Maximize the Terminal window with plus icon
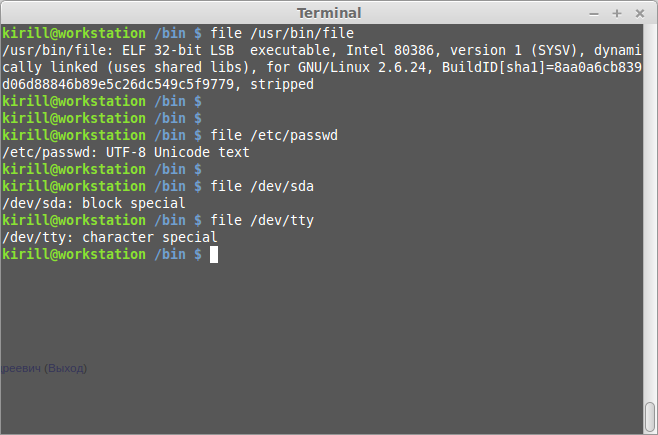The image size is (658, 435). [x=617, y=12]
